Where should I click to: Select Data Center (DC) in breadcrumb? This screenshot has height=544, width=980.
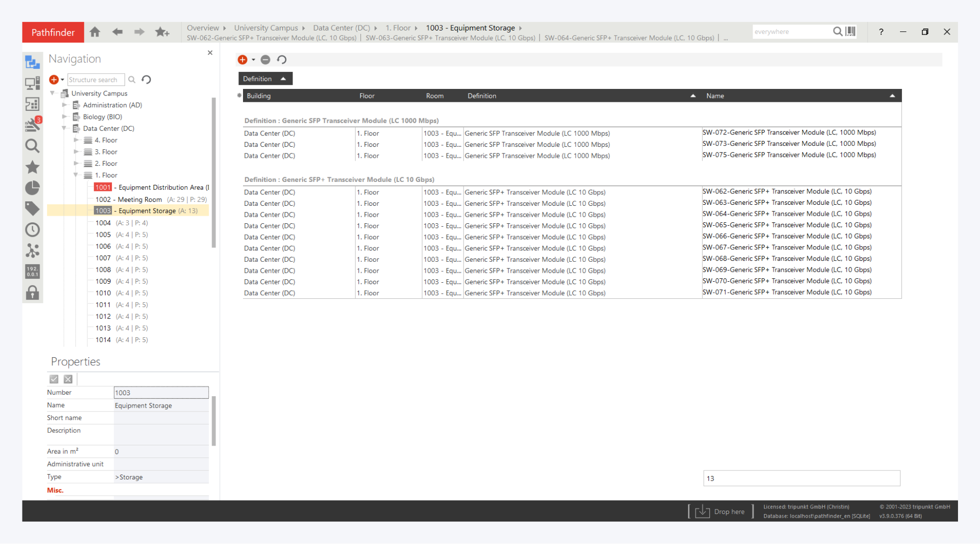[x=341, y=28]
